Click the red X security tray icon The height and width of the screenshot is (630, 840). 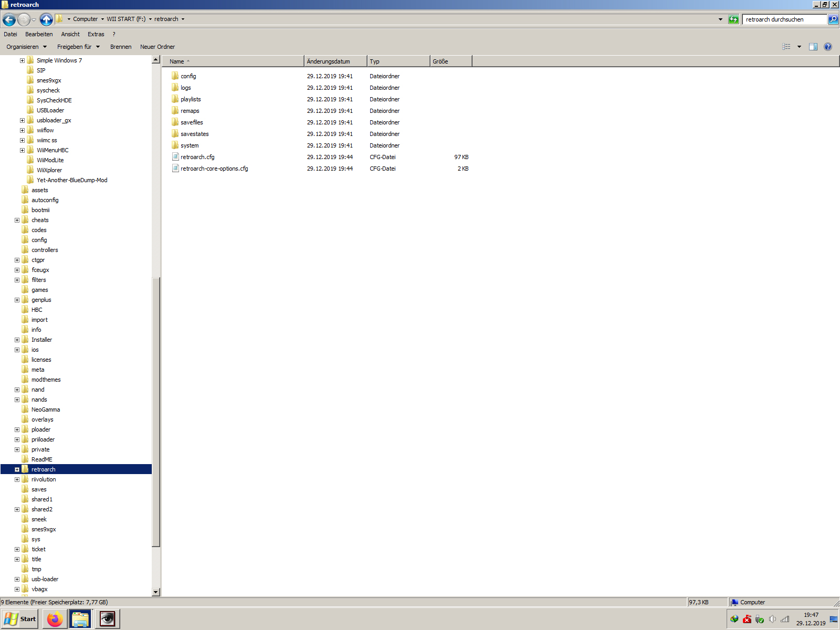[747, 619]
